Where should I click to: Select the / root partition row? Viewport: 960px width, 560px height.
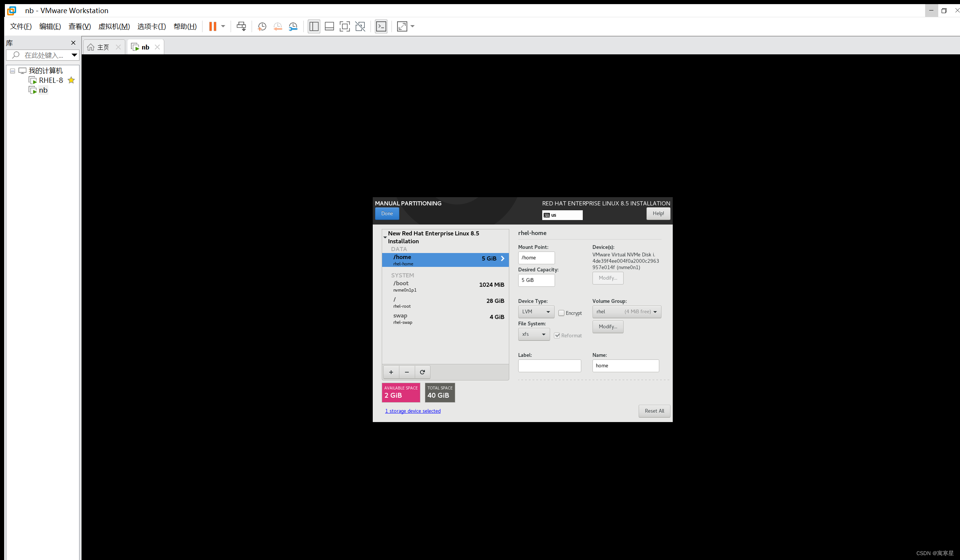[445, 302]
